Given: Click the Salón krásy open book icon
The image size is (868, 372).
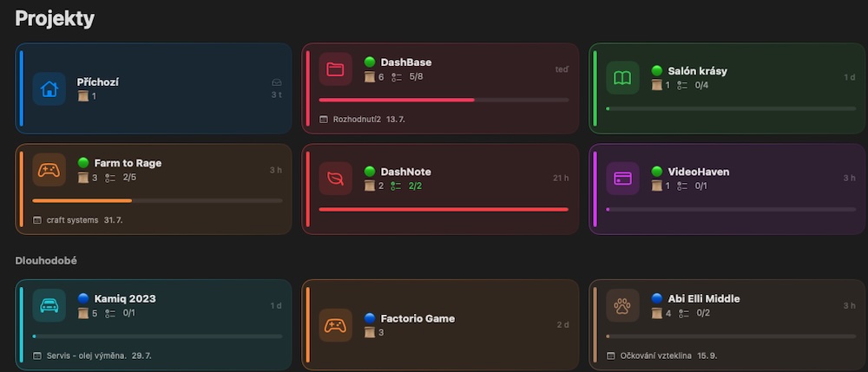Looking at the screenshot, I should click(622, 78).
